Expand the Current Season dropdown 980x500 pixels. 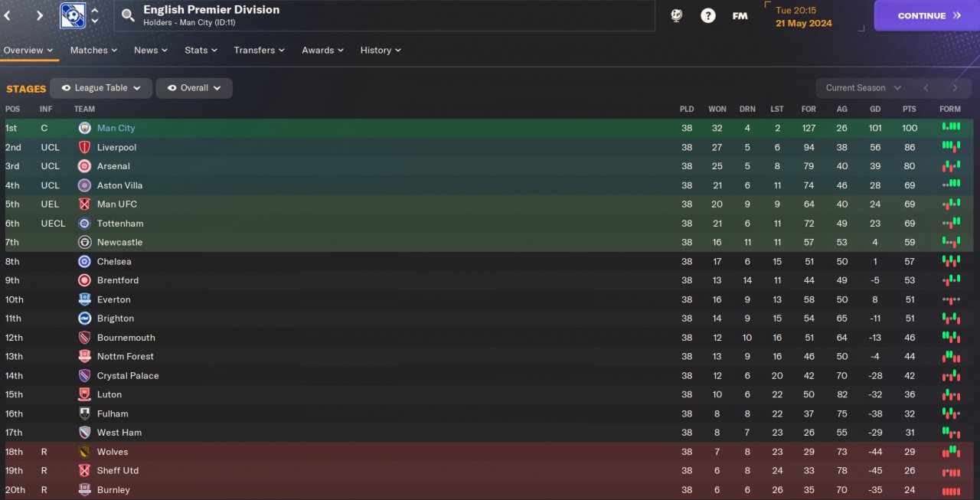click(x=864, y=88)
